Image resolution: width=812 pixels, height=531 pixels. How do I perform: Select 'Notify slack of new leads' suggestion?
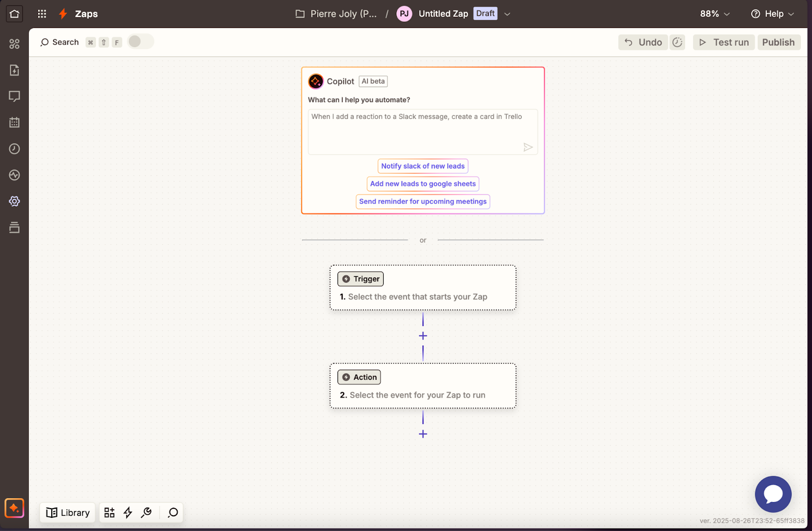pos(423,166)
